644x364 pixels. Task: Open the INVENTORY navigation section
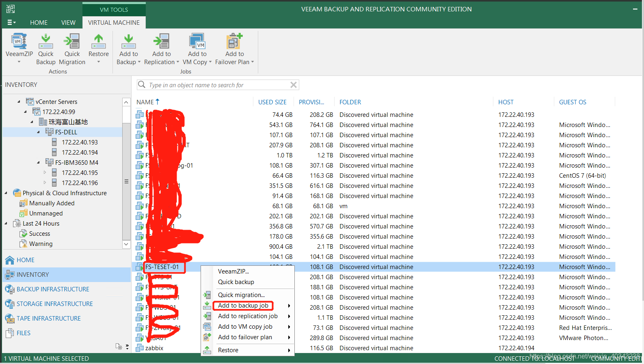pyautogui.click(x=67, y=275)
